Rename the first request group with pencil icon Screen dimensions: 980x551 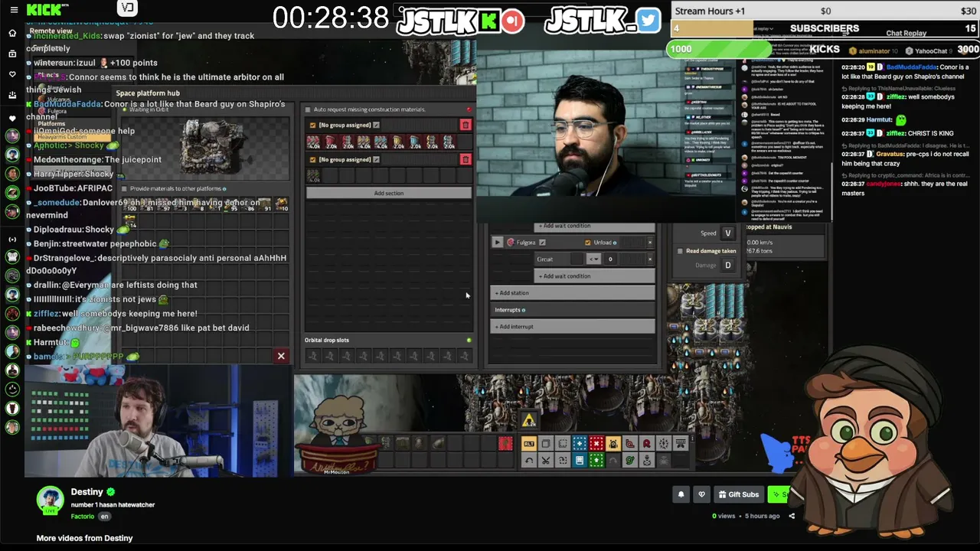click(x=376, y=125)
